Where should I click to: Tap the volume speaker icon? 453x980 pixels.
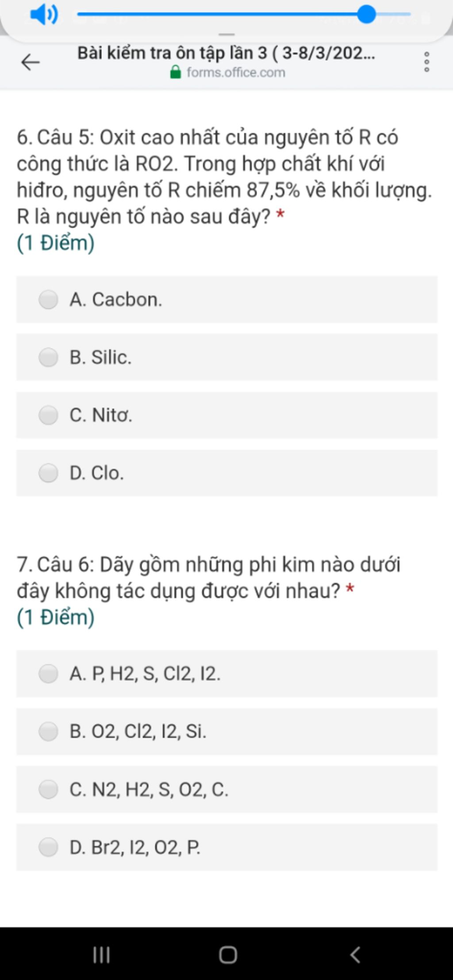pyautogui.click(x=43, y=15)
